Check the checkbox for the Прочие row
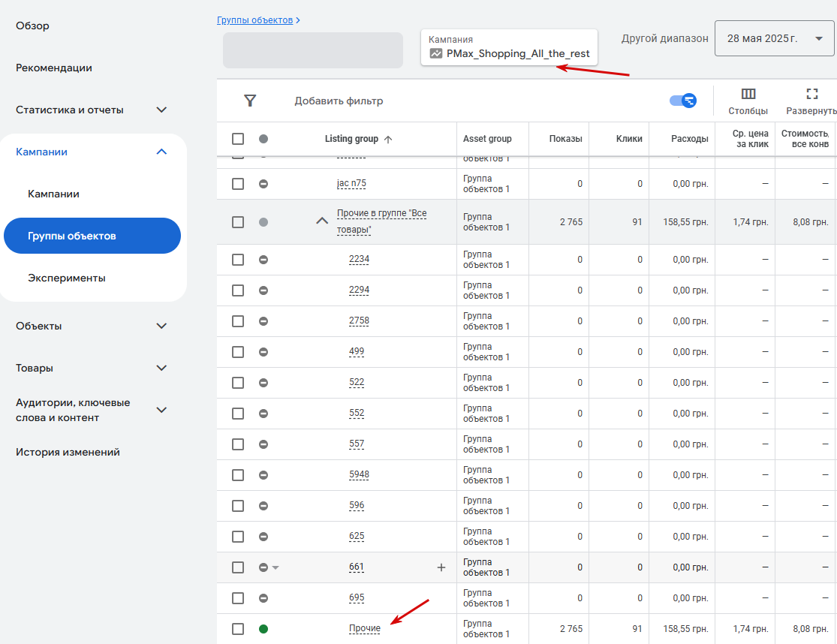 pyautogui.click(x=238, y=629)
